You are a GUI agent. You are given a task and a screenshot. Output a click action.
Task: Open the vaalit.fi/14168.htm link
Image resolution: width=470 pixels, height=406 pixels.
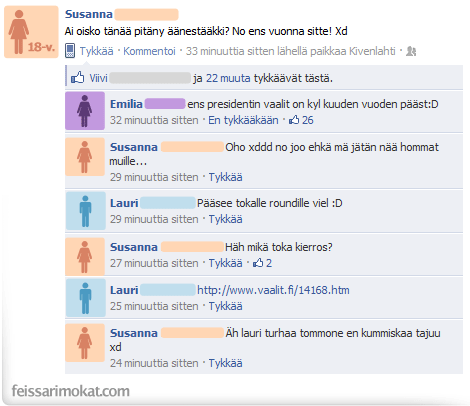[273, 290]
